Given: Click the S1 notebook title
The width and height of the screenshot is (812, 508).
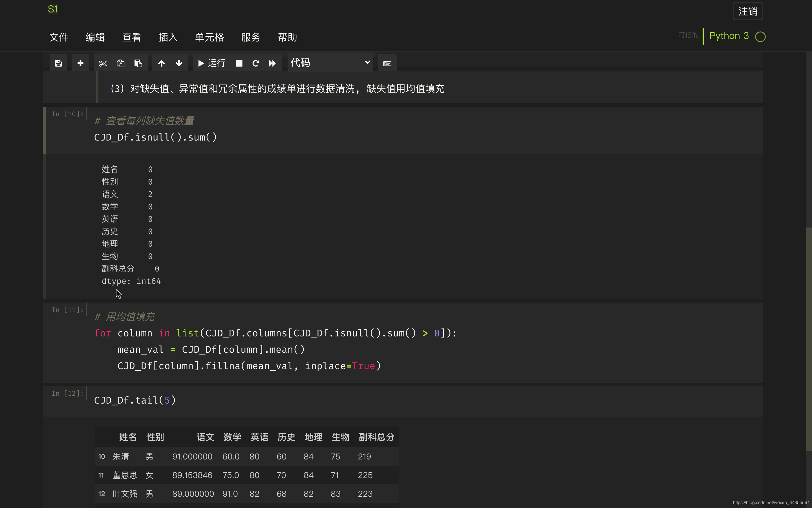Looking at the screenshot, I should click(53, 9).
